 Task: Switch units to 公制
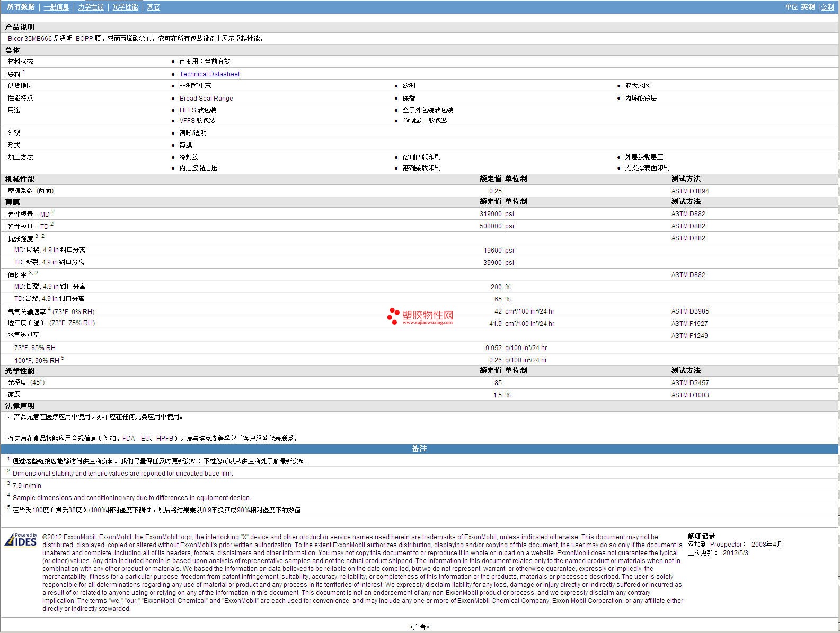tap(828, 7)
